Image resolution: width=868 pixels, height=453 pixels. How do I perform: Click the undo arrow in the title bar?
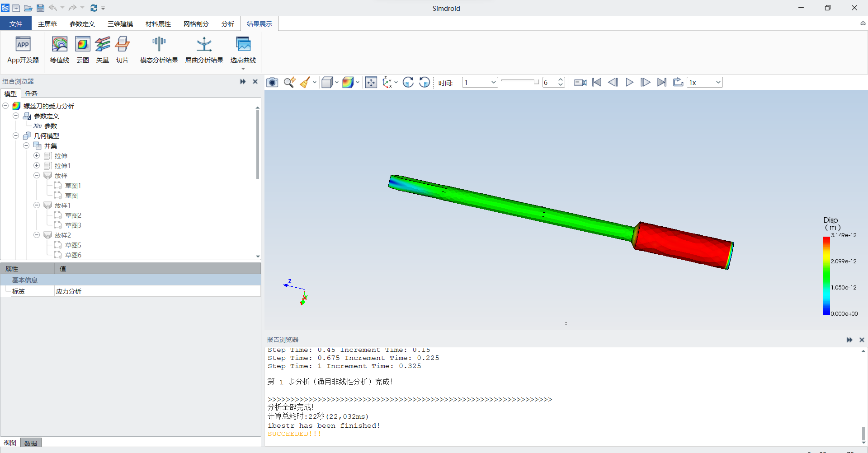click(x=53, y=8)
